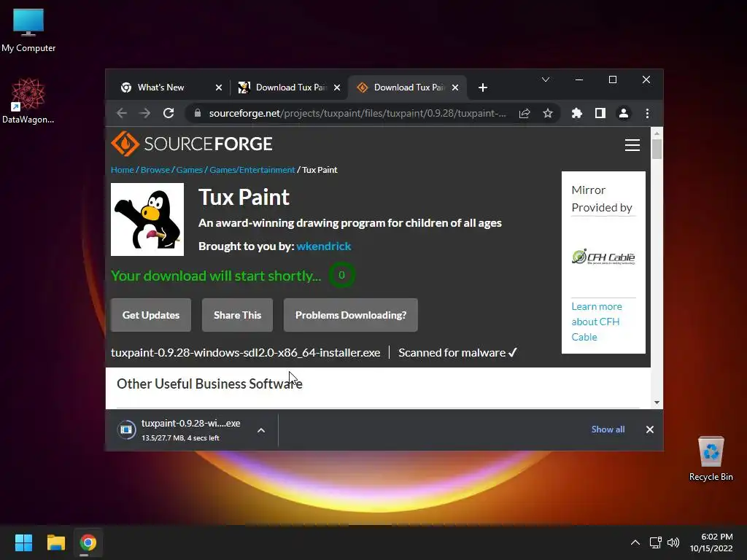The height and width of the screenshot is (560, 747).
Task: Open My Computer desktop icon
Action: (28, 31)
